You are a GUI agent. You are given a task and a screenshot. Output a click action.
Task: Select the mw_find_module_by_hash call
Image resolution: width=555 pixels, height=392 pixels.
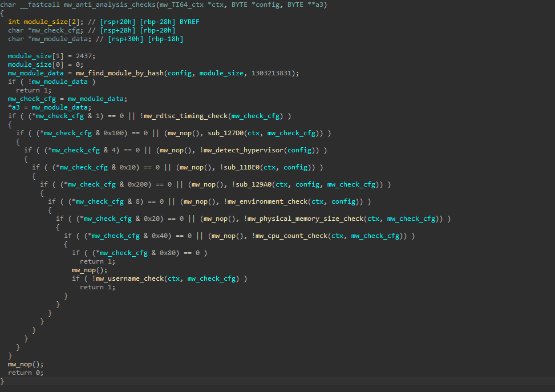pos(120,73)
